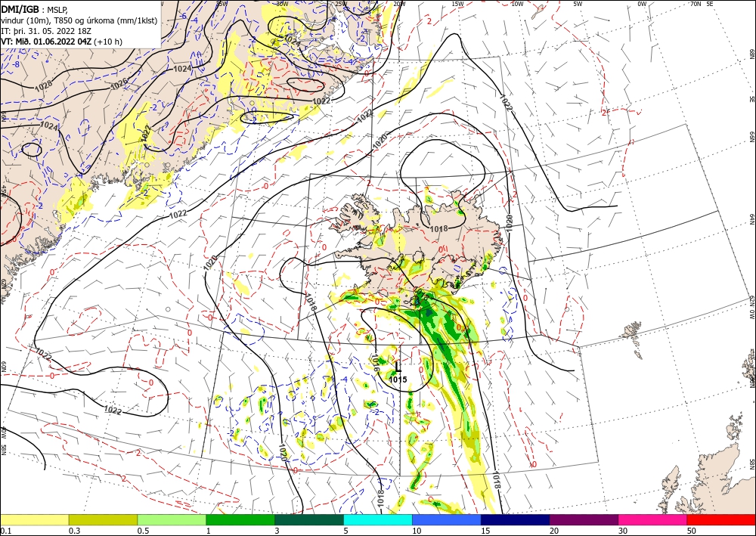
Task: Click the '0.5' legend scale value
Action: 143,531
